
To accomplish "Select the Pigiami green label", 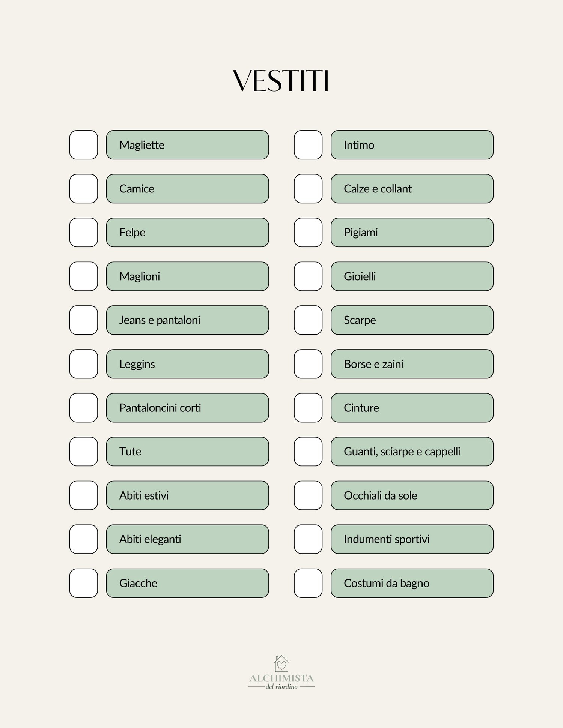I will 412,233.
